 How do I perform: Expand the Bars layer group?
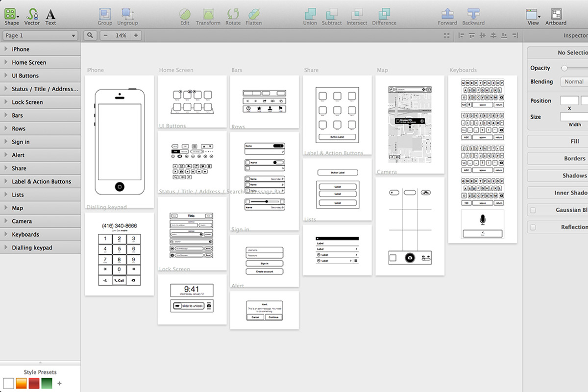click(x=5, y=115)
